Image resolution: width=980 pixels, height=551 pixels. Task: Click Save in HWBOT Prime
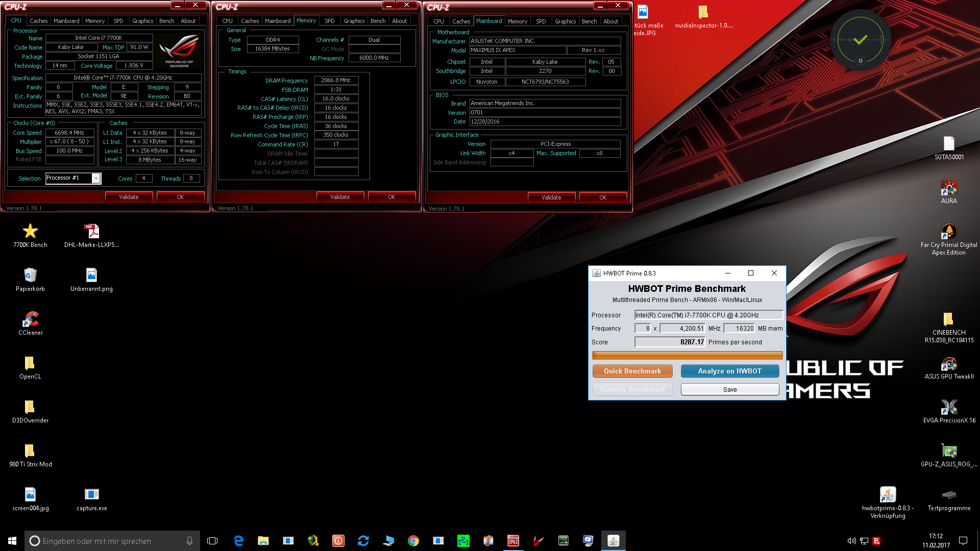click(x=730, y=389)
